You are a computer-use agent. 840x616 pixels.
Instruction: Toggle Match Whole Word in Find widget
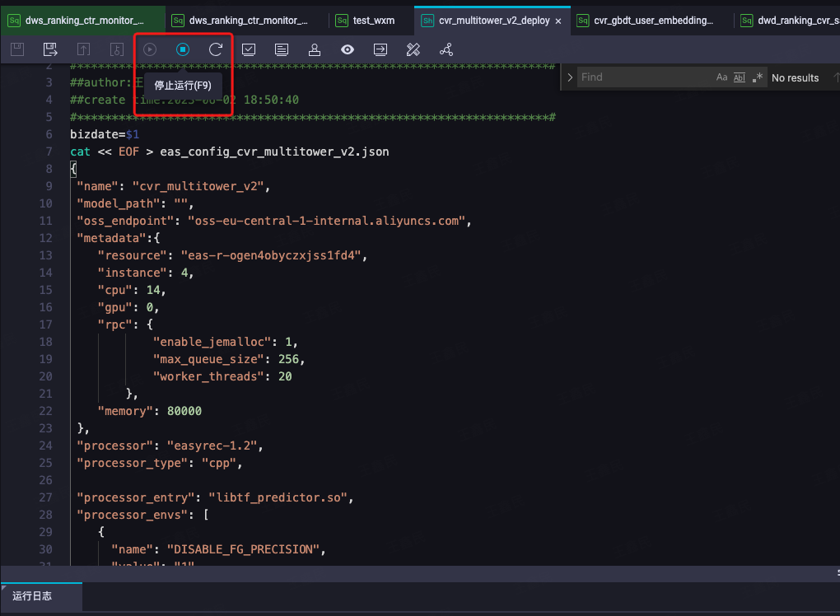[x=740, y=77]
